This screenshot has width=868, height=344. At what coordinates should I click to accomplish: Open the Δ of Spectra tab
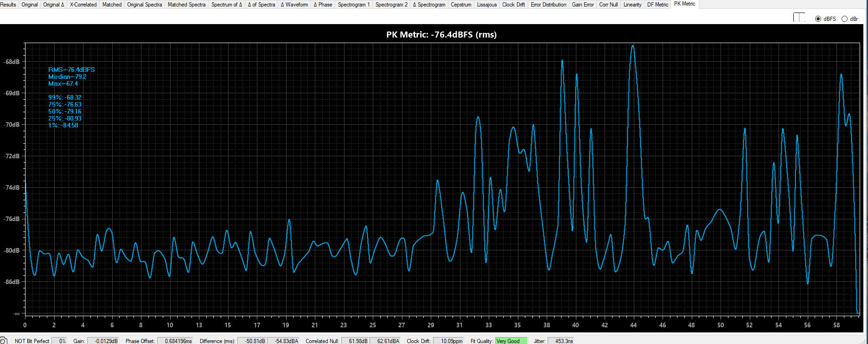(262, 5)
